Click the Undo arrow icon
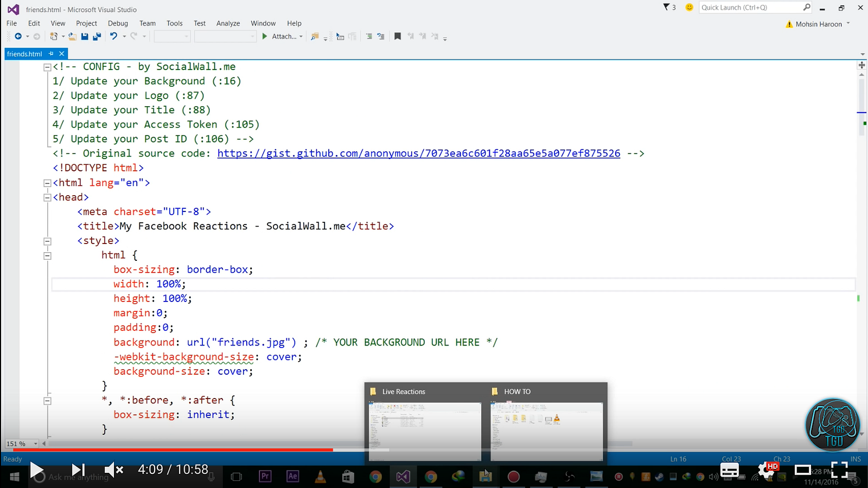The width and height of the screenshot is (868, 488). [113, 36]
